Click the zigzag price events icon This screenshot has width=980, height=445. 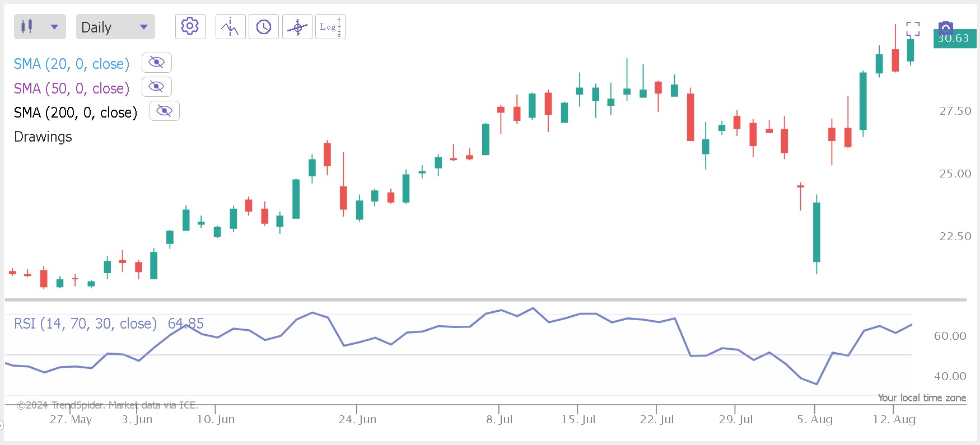[x=230, y=26]
